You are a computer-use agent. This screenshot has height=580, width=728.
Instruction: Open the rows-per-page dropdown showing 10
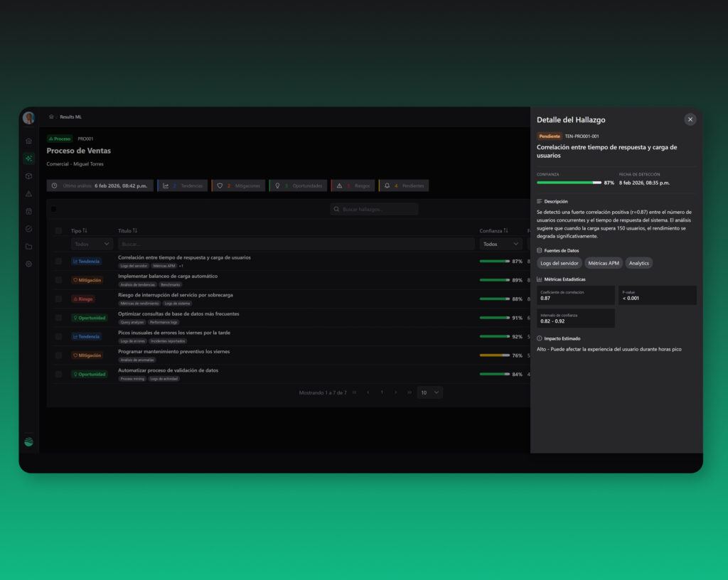pos(429,392)
